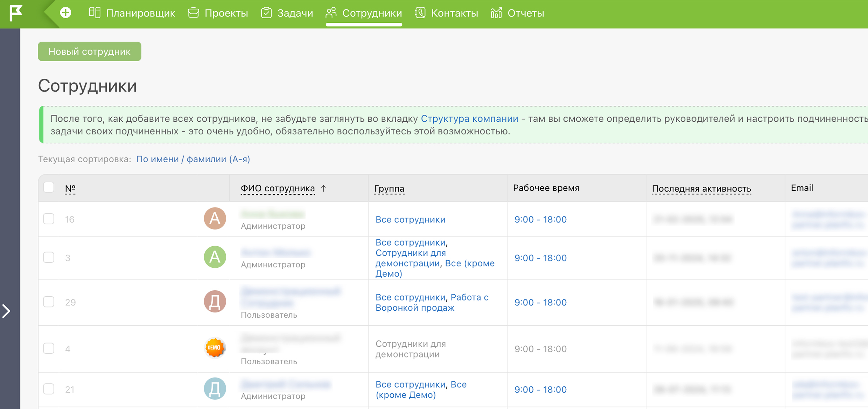The height and width of the screenshot is (409, 868).
Task: Sort by № column header
Action: tap(70, 188)
